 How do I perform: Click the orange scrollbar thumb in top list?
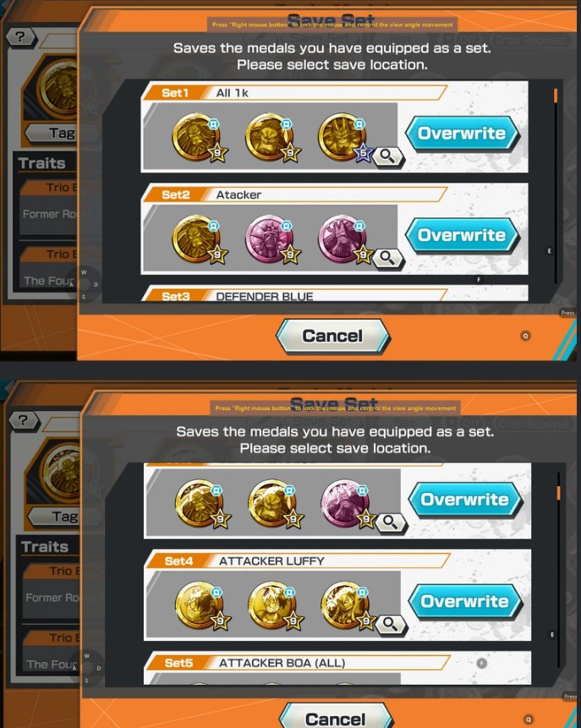point(556,96)
